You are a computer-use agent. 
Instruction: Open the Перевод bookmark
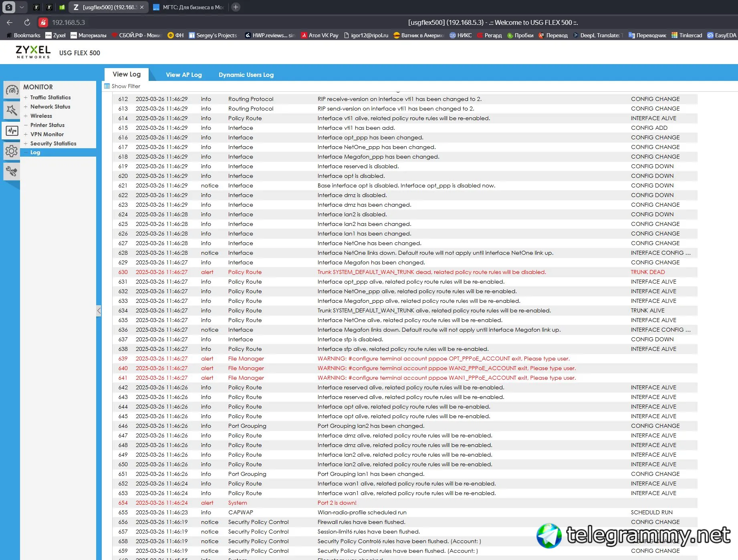[x=553, y=35]
